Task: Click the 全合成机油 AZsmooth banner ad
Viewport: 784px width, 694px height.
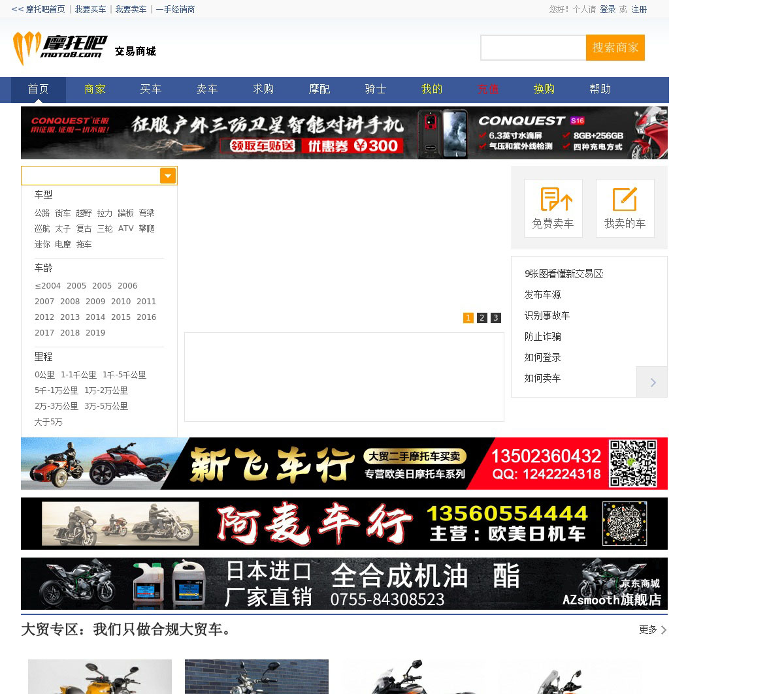Action: 344,584
